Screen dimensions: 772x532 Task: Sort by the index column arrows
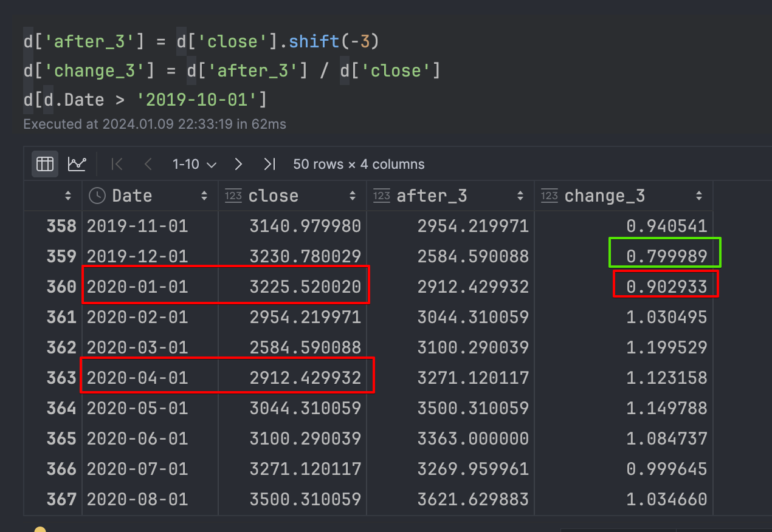pyautogui.click(x=68, y=196)
